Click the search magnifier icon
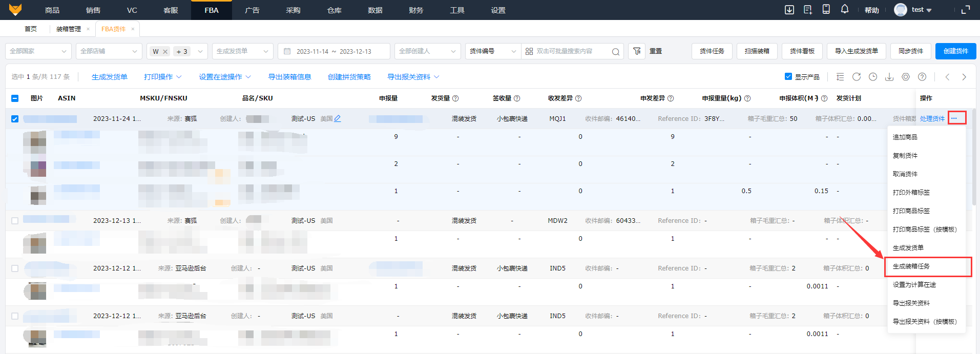The width and height of the screenshot is (980, 354). [x=616, y=52]
